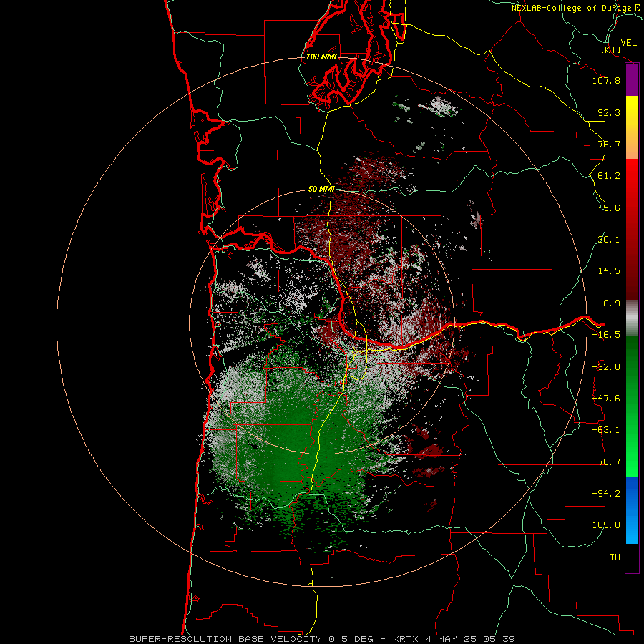This screenshot has width=644, height=644.
Task: Select the -47.6 velocity scale value
Action: [606, 399]
